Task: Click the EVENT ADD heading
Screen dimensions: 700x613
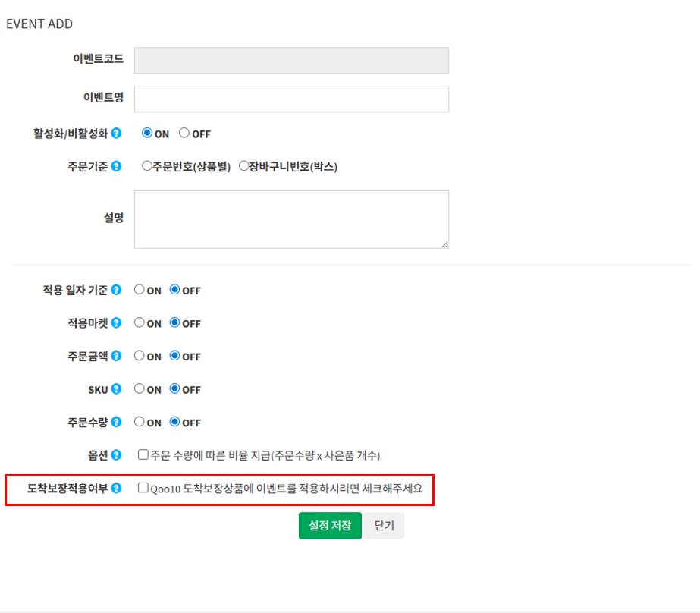Action: pos(39,24)
